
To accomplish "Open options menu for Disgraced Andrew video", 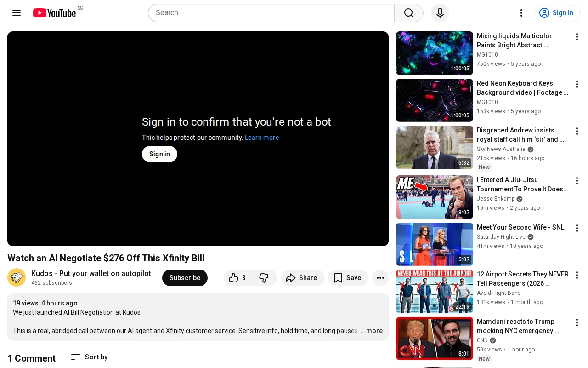I will (x=577, y=131).
